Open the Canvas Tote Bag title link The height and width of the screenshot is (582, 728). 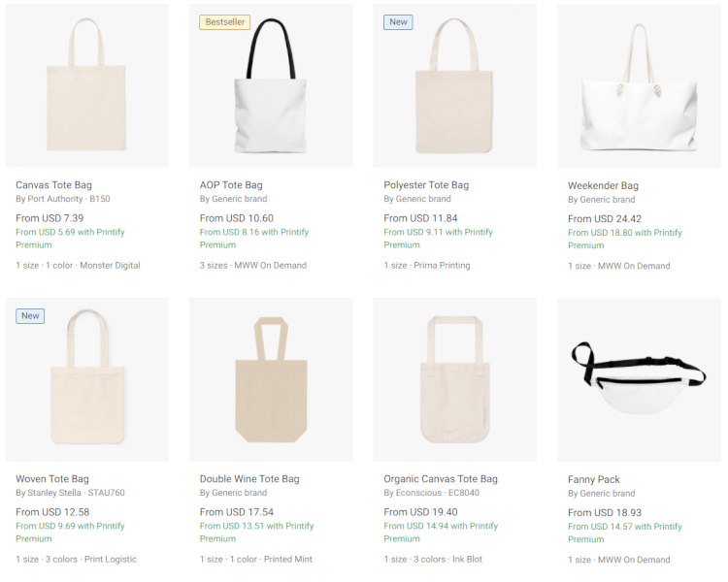tap(53, 185)
